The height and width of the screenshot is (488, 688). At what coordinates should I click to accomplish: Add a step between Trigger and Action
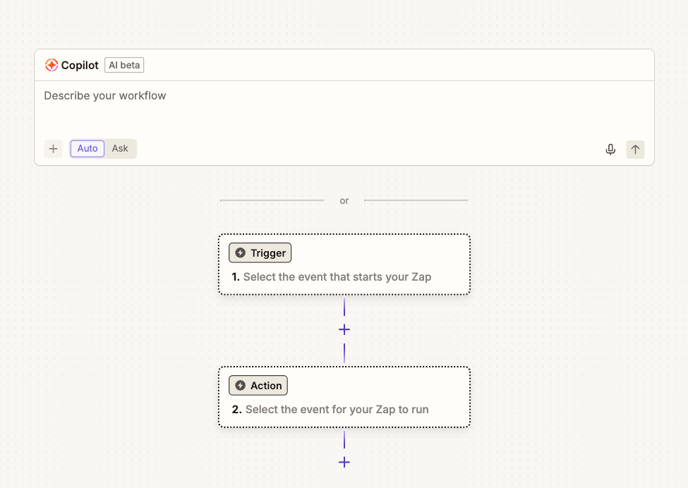(344, 329)
